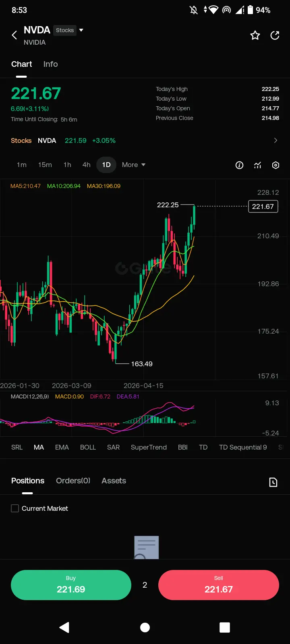This screenshot has height=644, width=290.
Task: Tap the MA30:196.09 label
Action: point(104,186)
